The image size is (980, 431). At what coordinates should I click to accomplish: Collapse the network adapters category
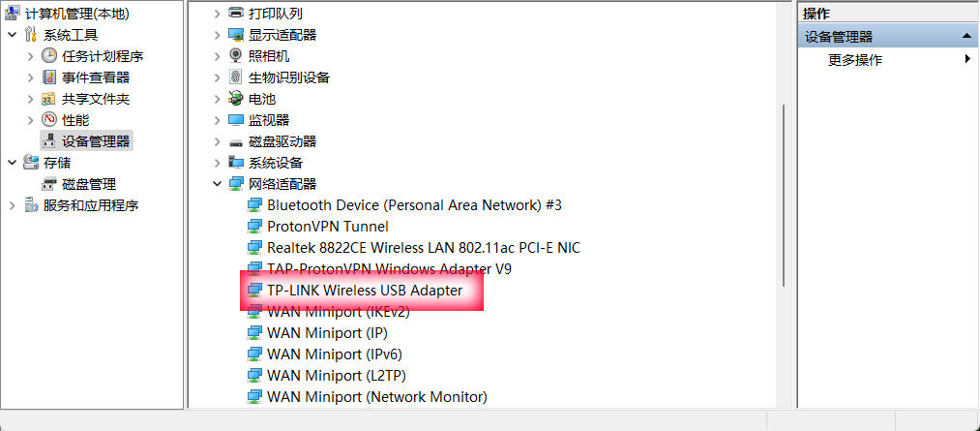coord(217,184)
